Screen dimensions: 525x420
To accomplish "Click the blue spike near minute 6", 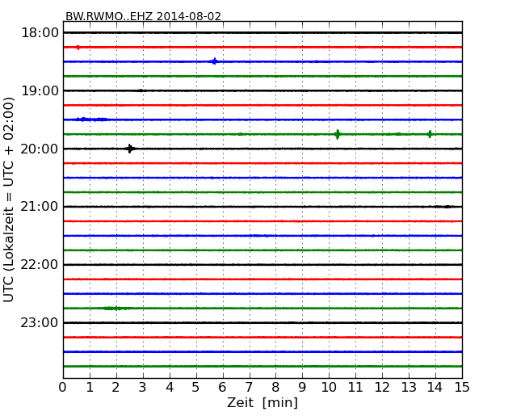I will tap(214, 61).
